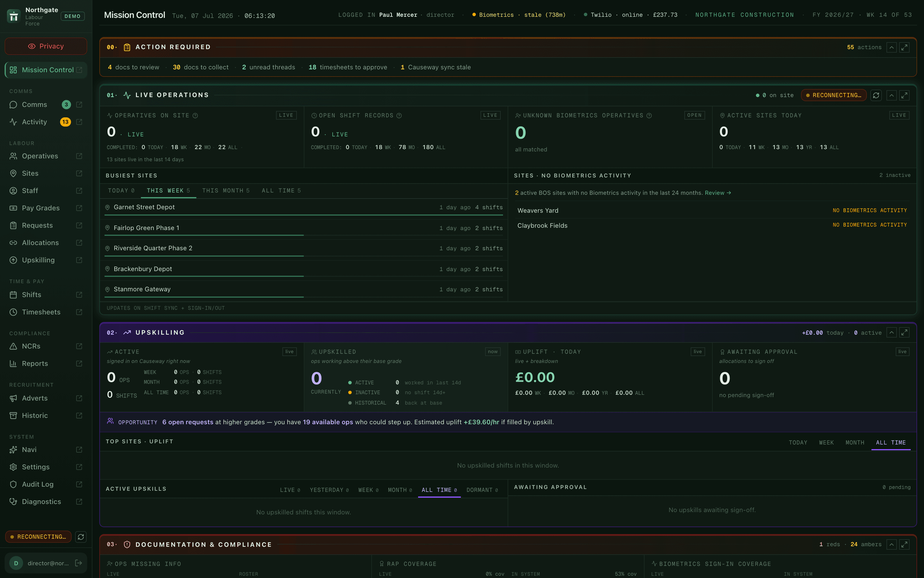The height and width of the screenshot is (578, 924).
Task: Open Timesheets pop-out icon
Action: (x=79, y=312)
